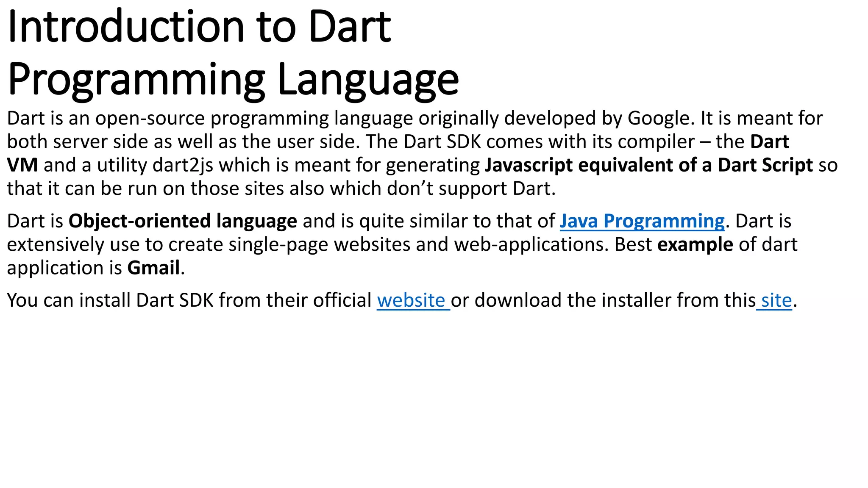Select bold 'Javascript equivalent of a Dart Script'
Screen dimensions: 868x488
pos(648,165)
